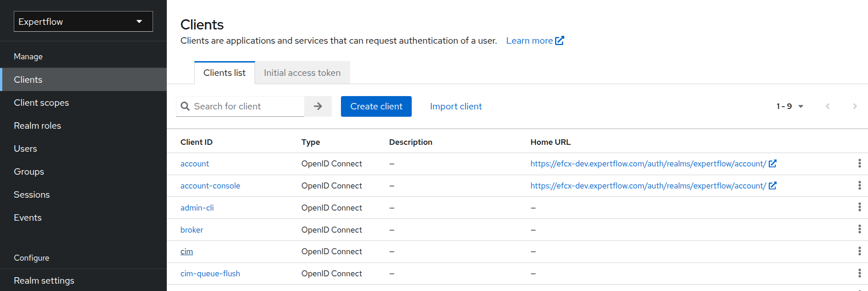Switch to Initial access token tab
This screenshot has height=291, width=868.
[302, 73]
